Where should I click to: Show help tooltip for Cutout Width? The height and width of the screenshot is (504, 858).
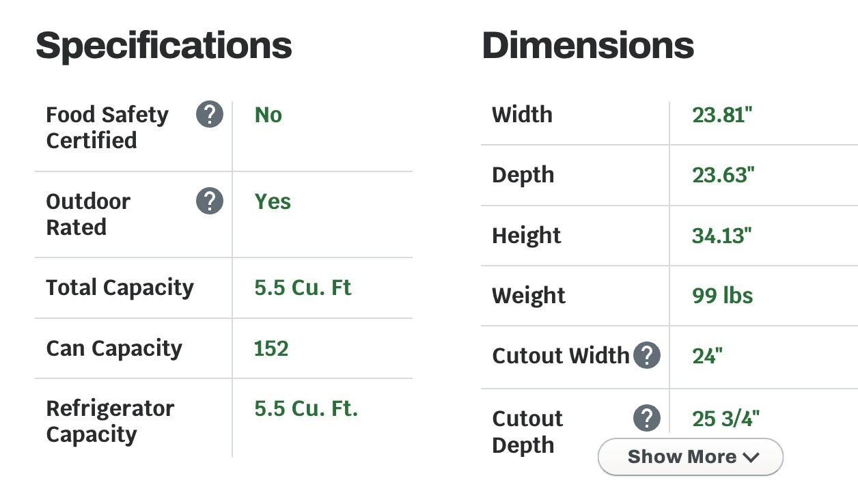click(x=647, y=356)
